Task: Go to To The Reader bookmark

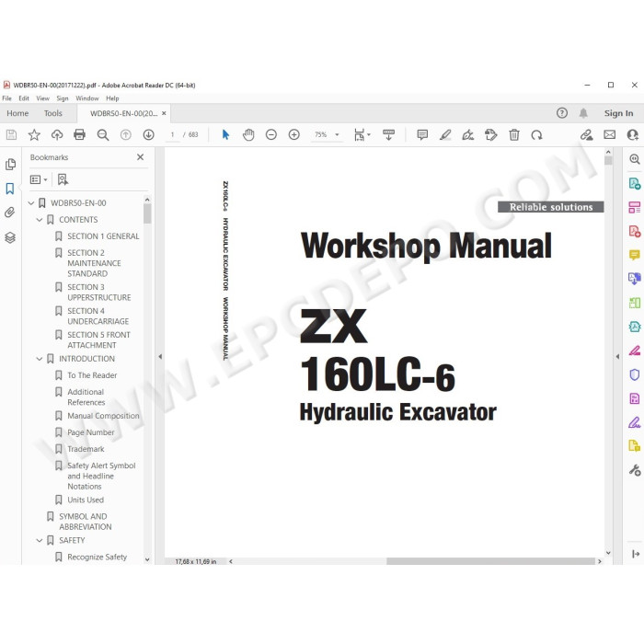Action: (92, 375)
